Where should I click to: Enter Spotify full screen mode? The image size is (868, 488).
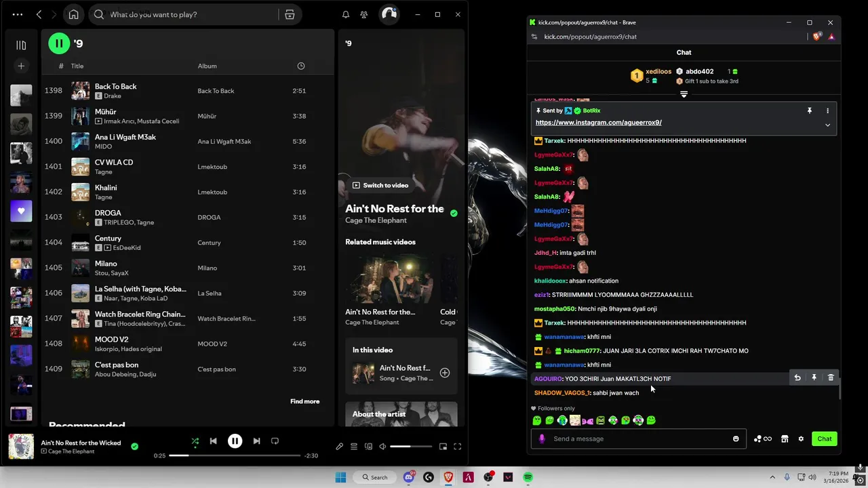457,447
